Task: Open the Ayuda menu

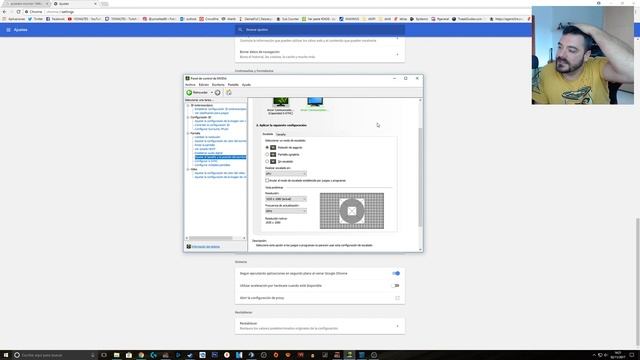Action: pos(246,85)
